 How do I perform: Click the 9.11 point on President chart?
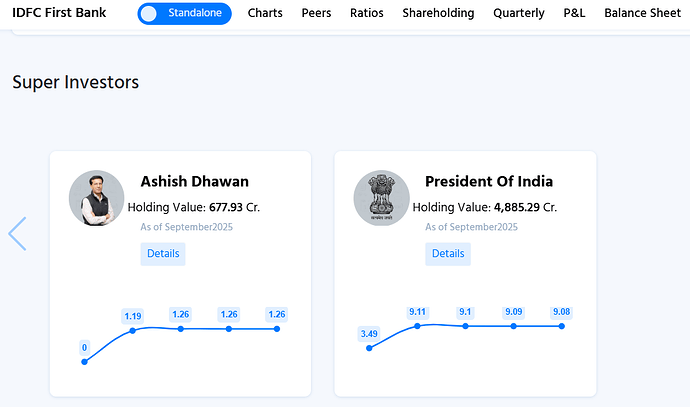[x=418, y=326]
